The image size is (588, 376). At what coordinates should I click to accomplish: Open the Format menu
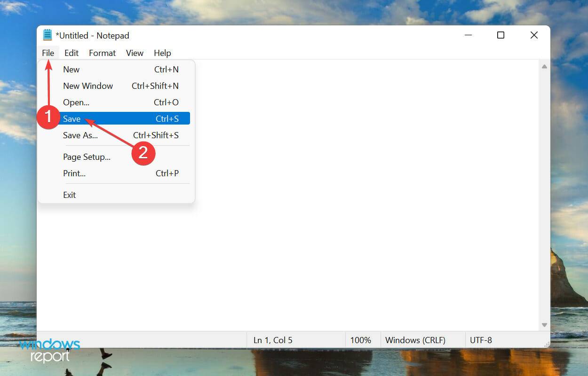tap(102, 53)
